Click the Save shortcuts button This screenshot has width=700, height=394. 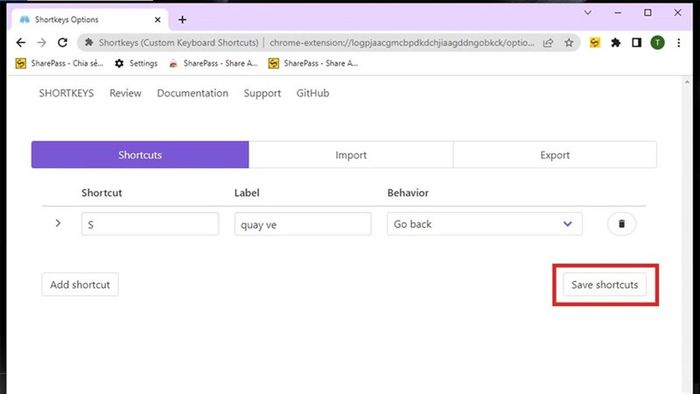(604, 285)
